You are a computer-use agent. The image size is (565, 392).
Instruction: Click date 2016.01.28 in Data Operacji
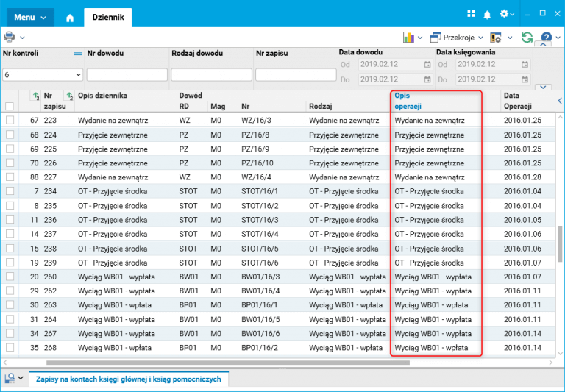(x=522, y=177)
